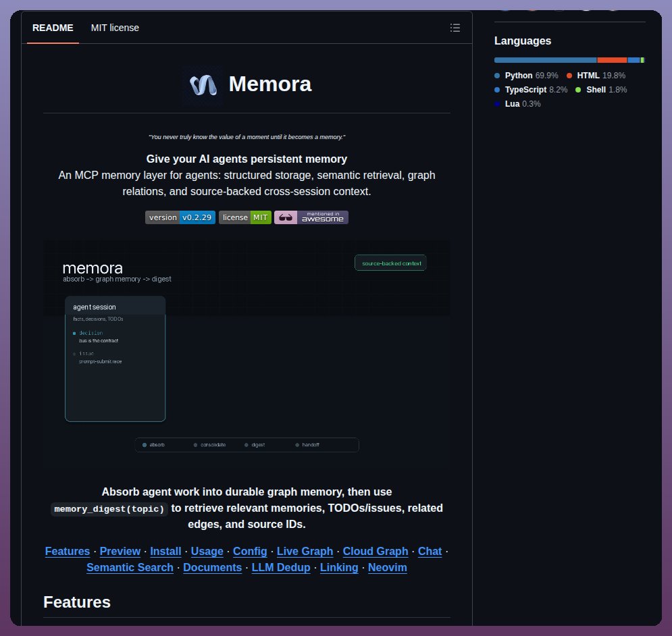Select TypeScript 8.2% language entry

tap(531, 90)
